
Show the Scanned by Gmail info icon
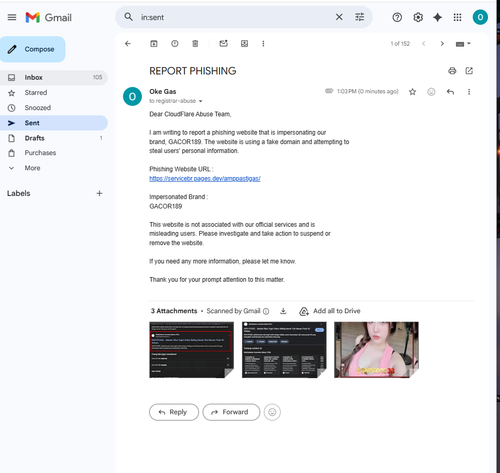coord(266,311)
